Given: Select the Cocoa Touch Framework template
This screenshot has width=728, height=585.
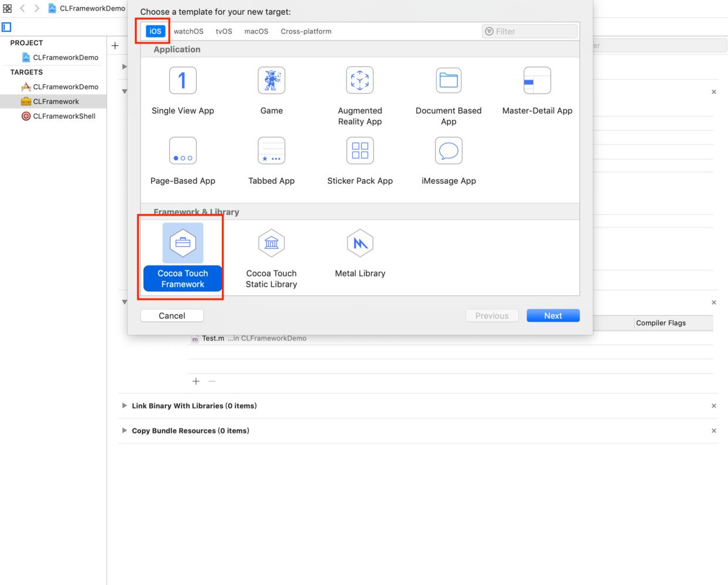Looking at the screenshot, I should pyautogui.click(x=183, y=257).
